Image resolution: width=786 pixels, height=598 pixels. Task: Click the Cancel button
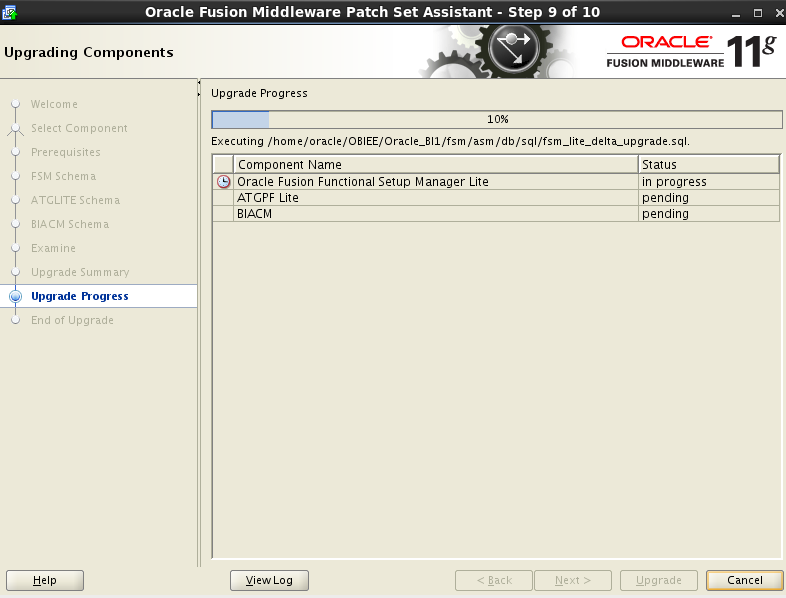point(744,580)
